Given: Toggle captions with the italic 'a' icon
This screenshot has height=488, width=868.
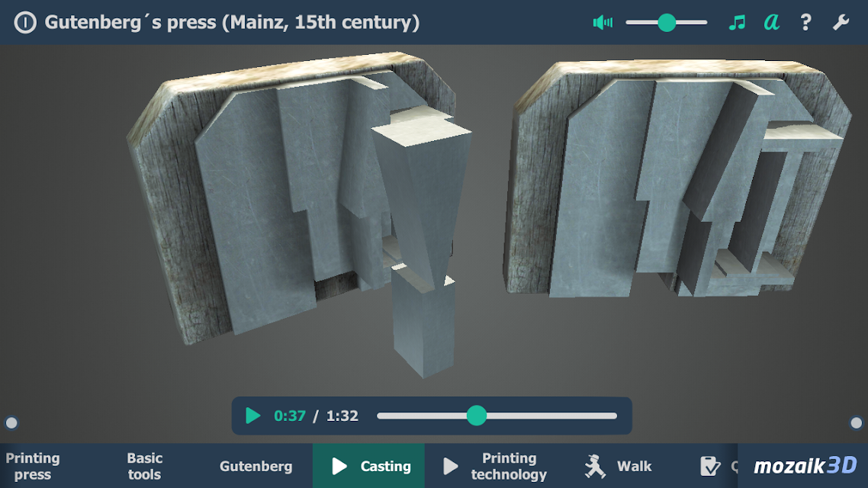Looking at the screenshot, I should click(772, 23).
